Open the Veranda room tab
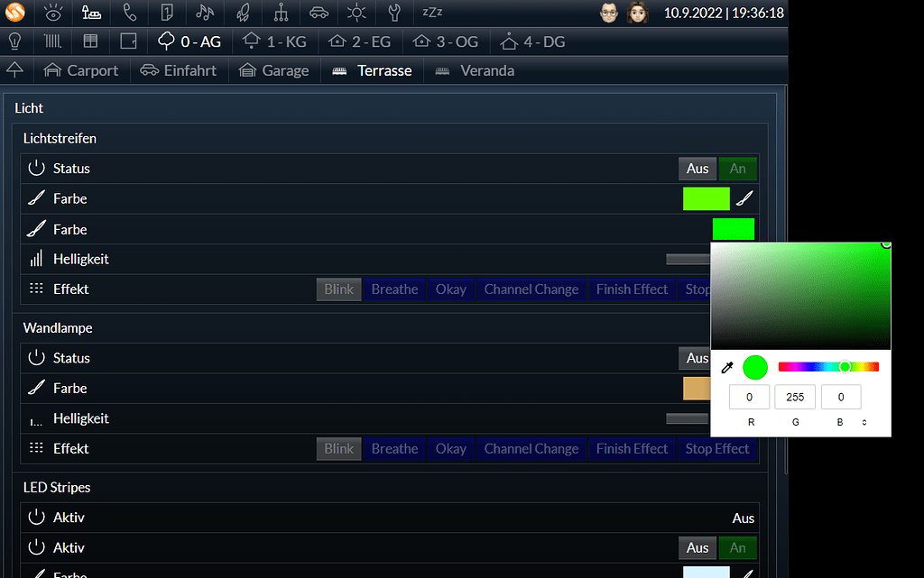The height and width of the screenshot is (578, 924). pos(475,70)
